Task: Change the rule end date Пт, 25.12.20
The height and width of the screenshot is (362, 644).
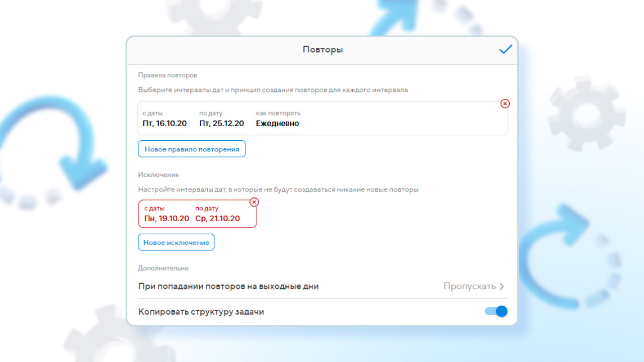Action: click(221, 123)
